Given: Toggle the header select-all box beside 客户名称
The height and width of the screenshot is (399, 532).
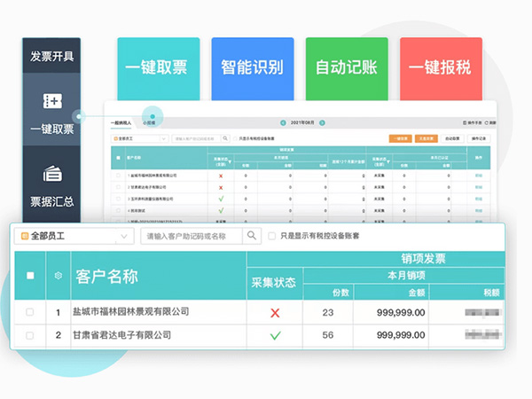Looking at the screenshot, I should click(x=30, y=276).
